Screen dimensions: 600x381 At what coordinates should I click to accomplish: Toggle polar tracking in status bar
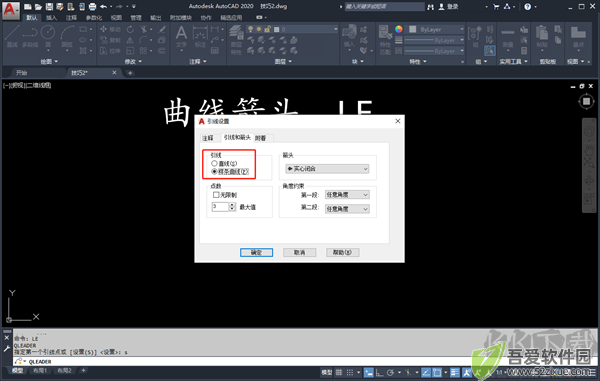(390, 372)
